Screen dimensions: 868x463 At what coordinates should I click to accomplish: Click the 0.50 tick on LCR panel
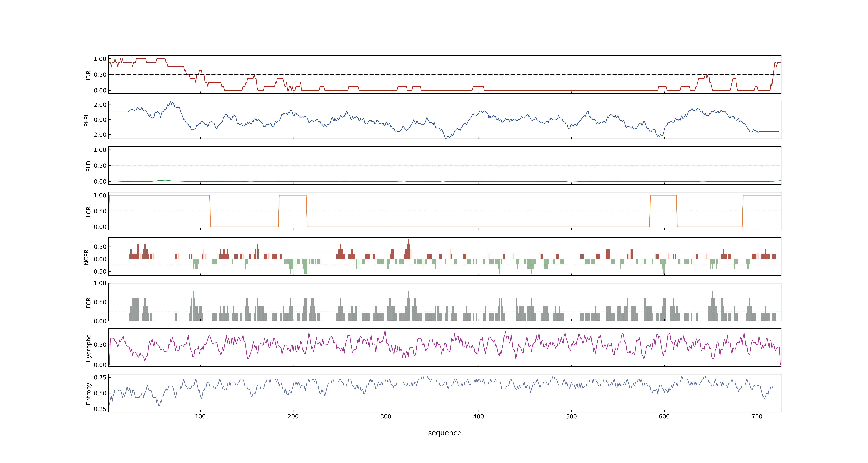coord(100,211)
